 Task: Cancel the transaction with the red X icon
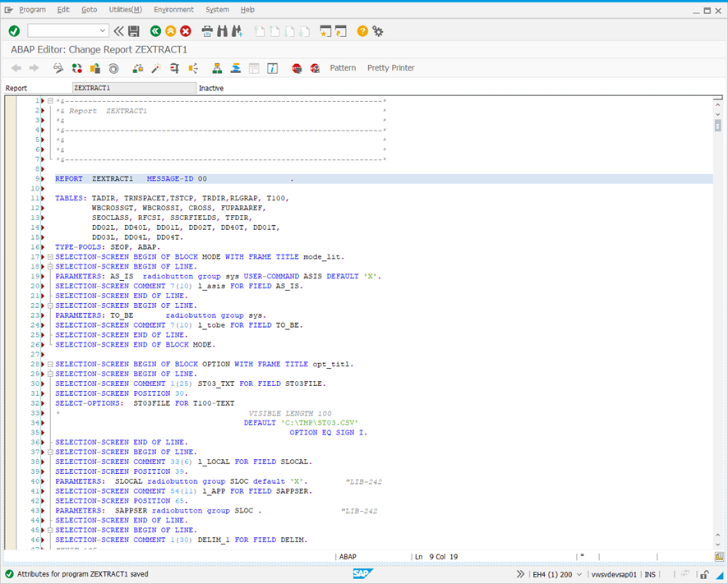(x=184, y=30)
